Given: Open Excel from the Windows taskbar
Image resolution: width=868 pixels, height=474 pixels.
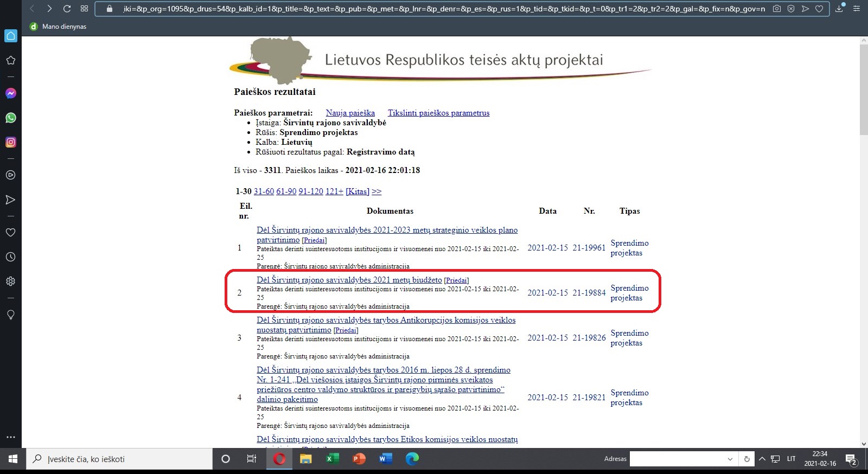Looking at the screenshot, I should click(332, 459).
